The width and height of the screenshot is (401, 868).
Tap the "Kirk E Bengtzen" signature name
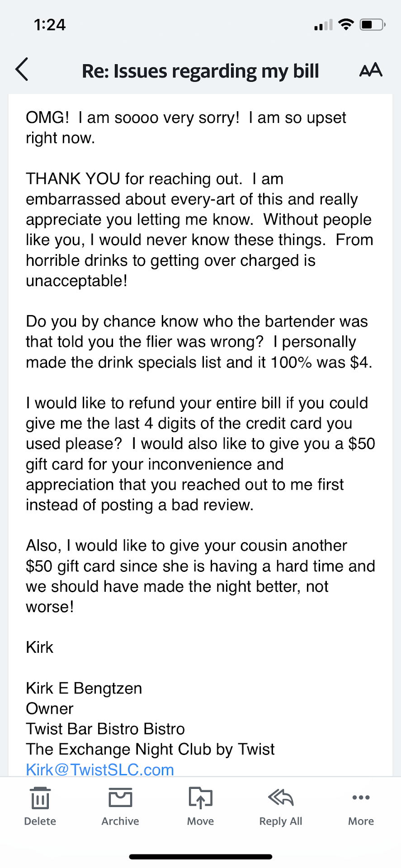point(84,688)
